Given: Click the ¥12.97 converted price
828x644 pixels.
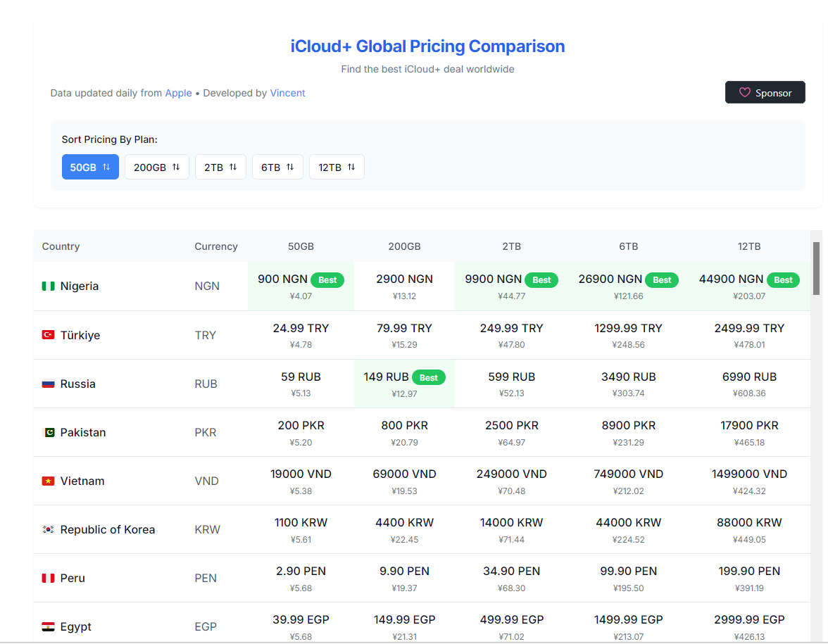Looking at the screenshot, I should tap(404, 394).
